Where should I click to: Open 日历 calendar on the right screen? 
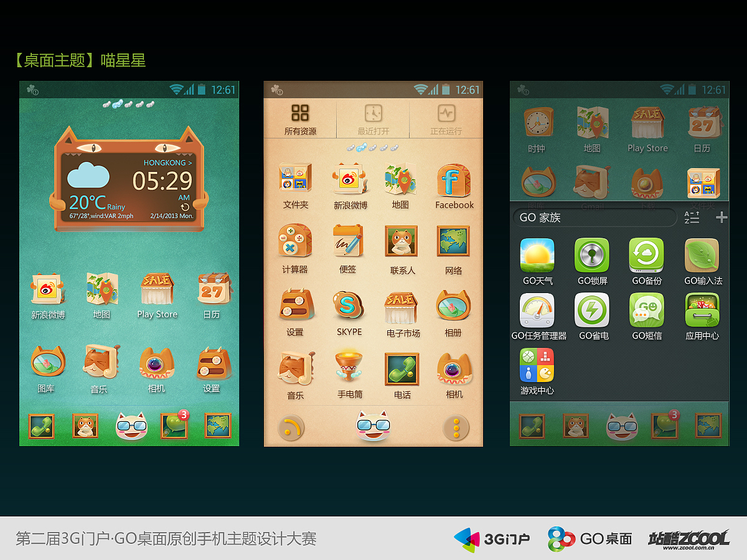coord(703,123)
